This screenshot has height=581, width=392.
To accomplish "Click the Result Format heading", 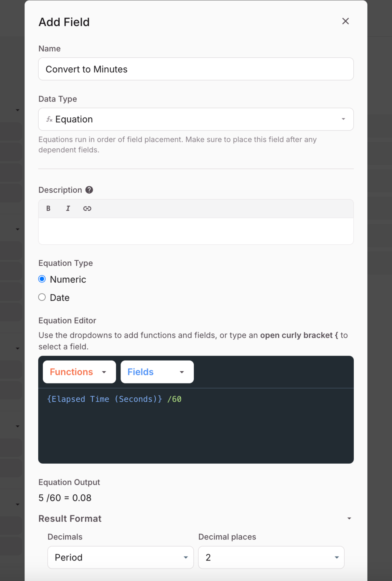I will click(x=70, y=519).
